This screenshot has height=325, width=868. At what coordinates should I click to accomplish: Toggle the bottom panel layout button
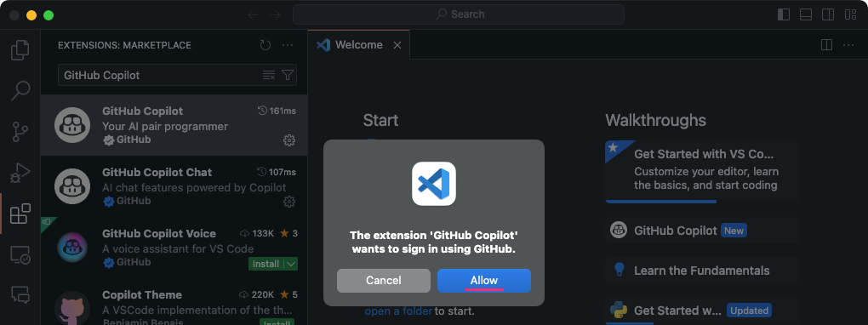click(806, 15)
